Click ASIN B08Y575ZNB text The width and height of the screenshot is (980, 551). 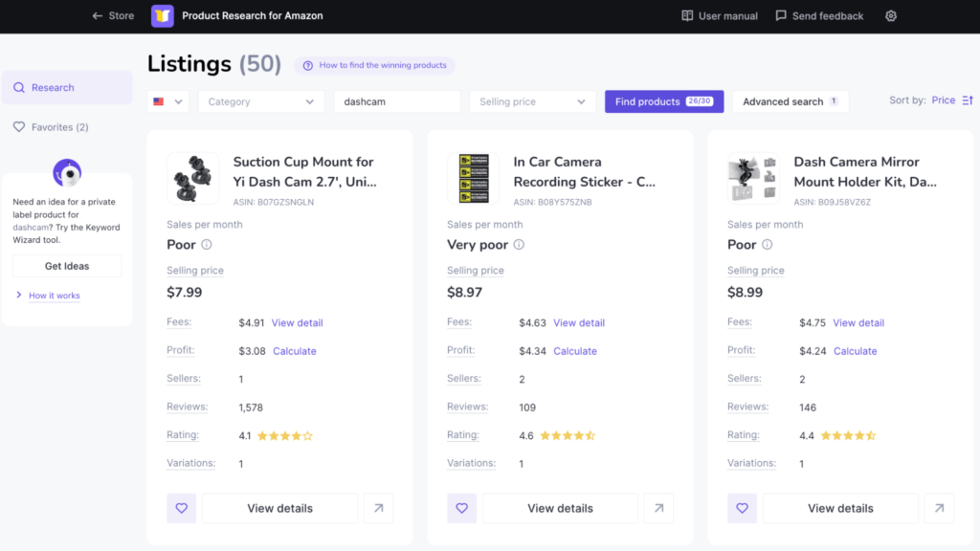tap(552, 203)
